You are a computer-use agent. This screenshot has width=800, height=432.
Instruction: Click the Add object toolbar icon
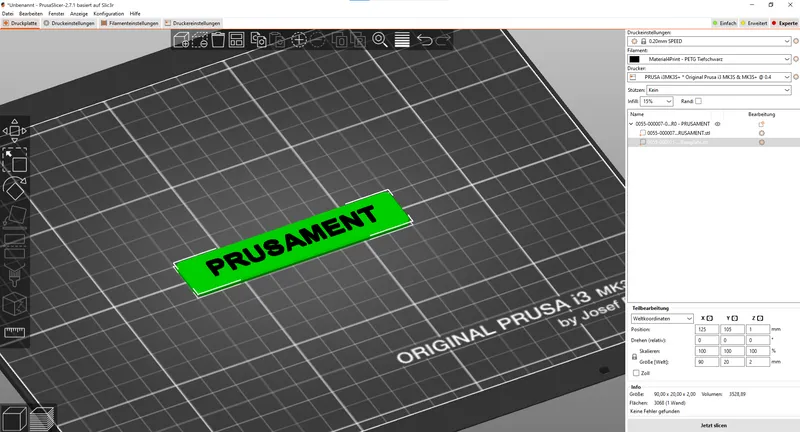pyautogui.click(x=181, y=40)
